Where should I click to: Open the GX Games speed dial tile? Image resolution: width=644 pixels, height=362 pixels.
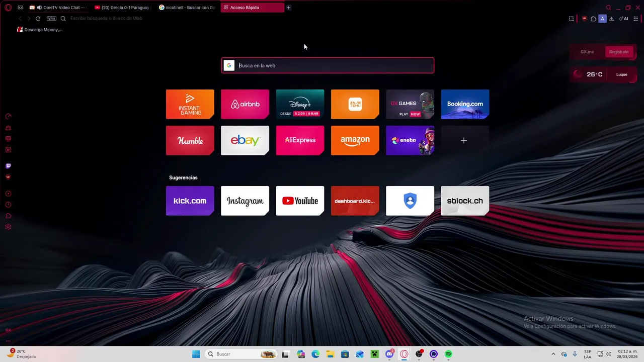coord(410,104)
